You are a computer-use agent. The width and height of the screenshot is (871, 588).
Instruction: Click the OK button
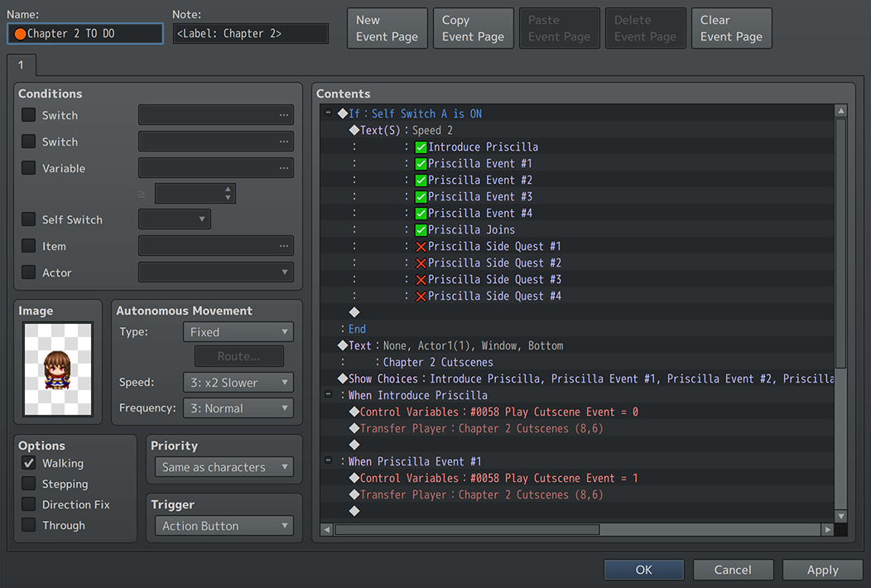644,570
